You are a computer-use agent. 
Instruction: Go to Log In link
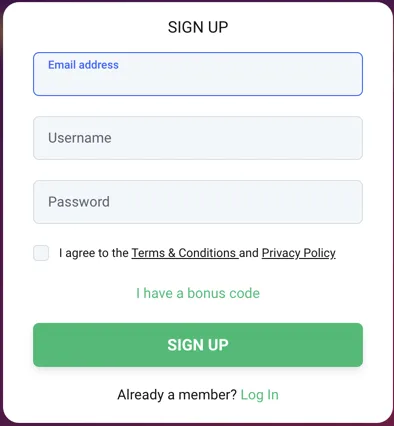pos(259,395)
